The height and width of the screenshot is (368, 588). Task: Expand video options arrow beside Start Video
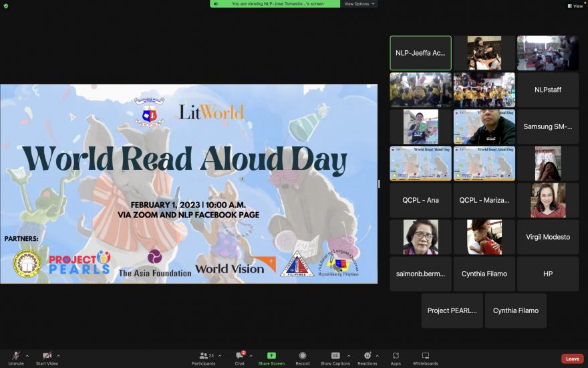point(58,355)
